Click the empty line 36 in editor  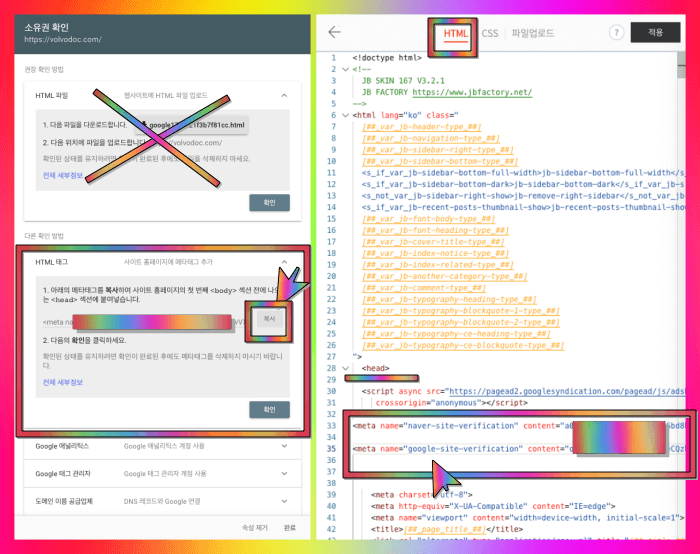pos(518,460)
